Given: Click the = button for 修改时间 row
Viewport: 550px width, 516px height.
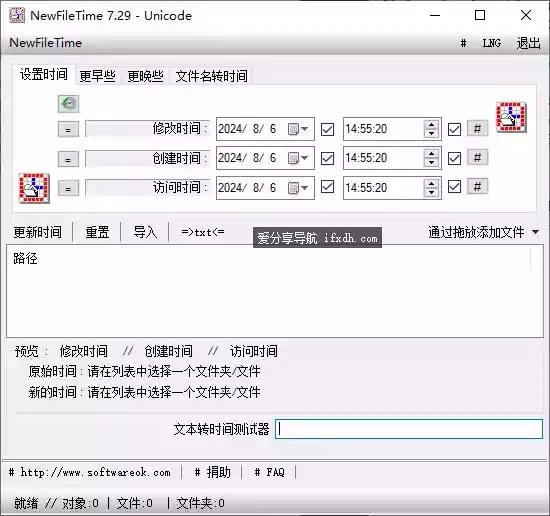Looking at the screenshot, I should click(68, 129).
